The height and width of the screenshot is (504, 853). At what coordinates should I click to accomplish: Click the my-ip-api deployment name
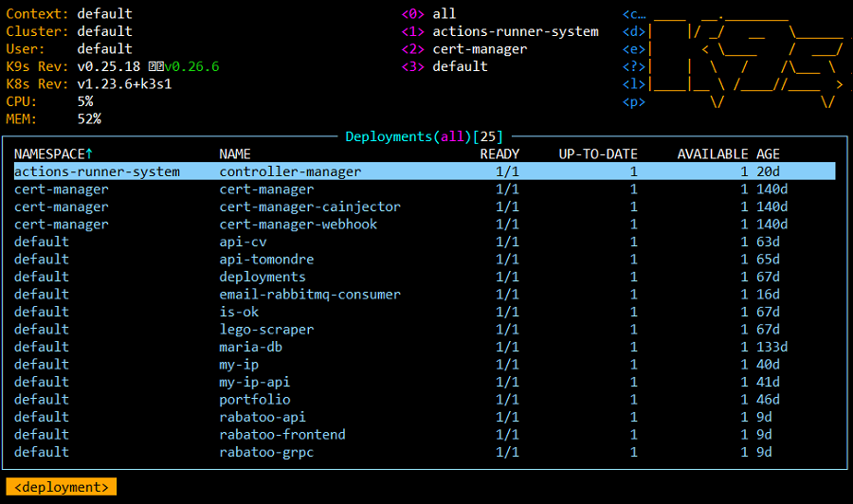click(x=254, y=382)
